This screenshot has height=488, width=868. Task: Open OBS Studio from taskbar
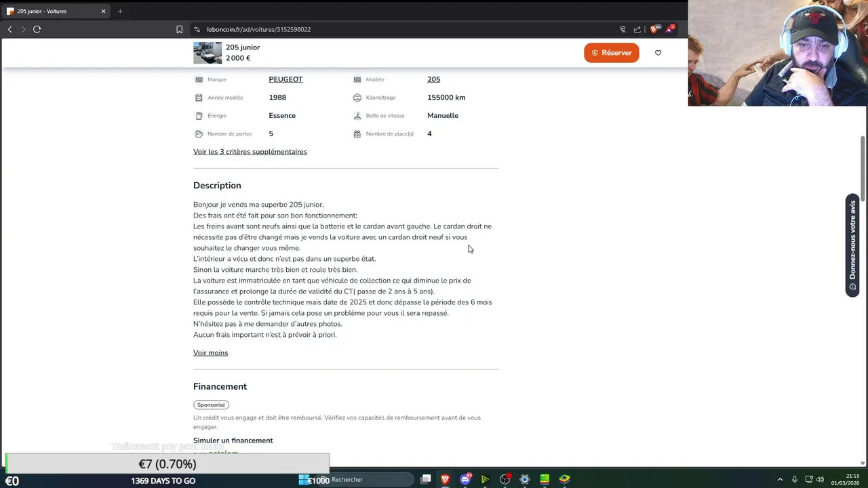coord(505,479)
